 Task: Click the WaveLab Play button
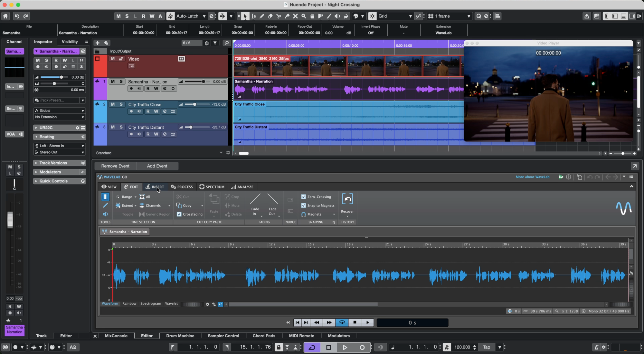point(367,322)
